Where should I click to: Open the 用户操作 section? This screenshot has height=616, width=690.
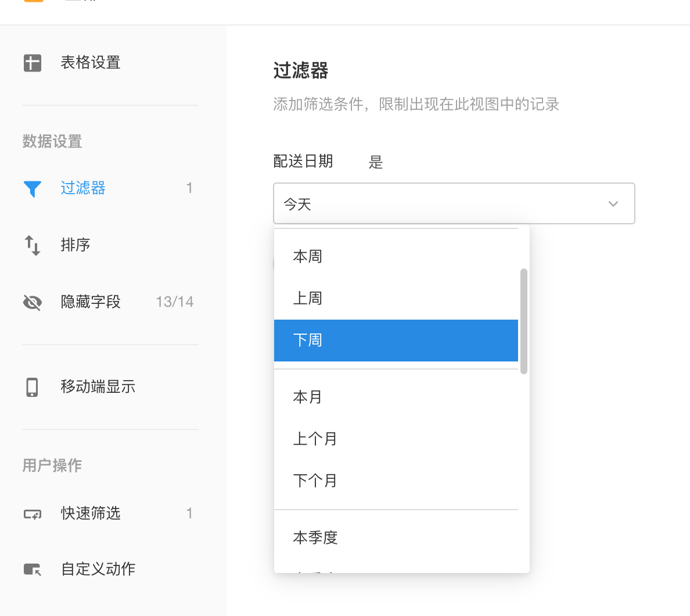tap(52, 465)
